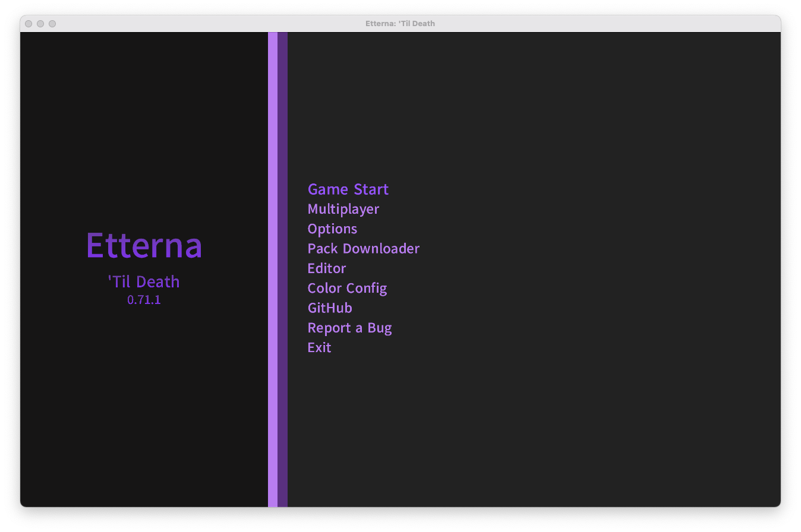
Task: Close the Etterna window
Action: point(29,24)
